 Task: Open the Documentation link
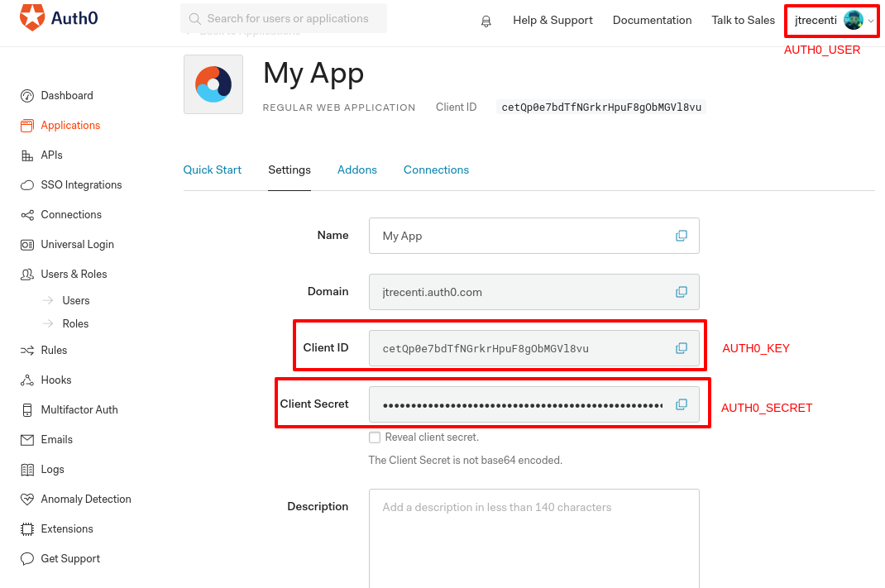652,21
